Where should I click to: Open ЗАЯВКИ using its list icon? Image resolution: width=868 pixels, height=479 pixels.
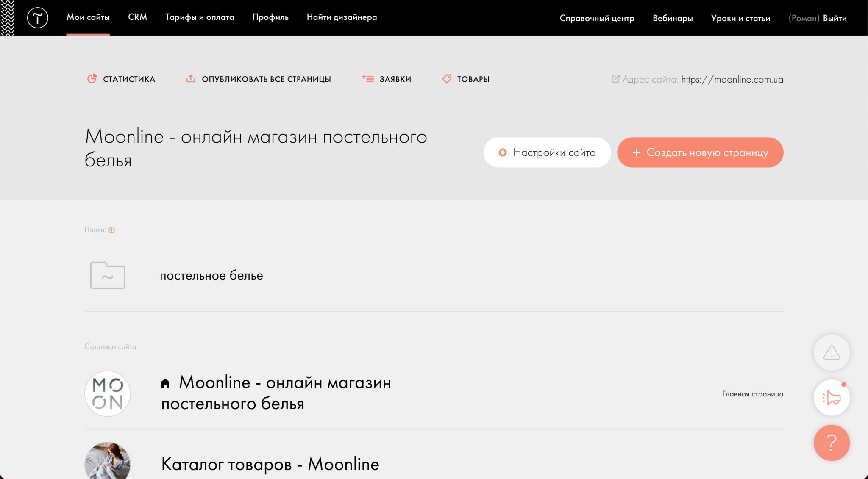367,78
